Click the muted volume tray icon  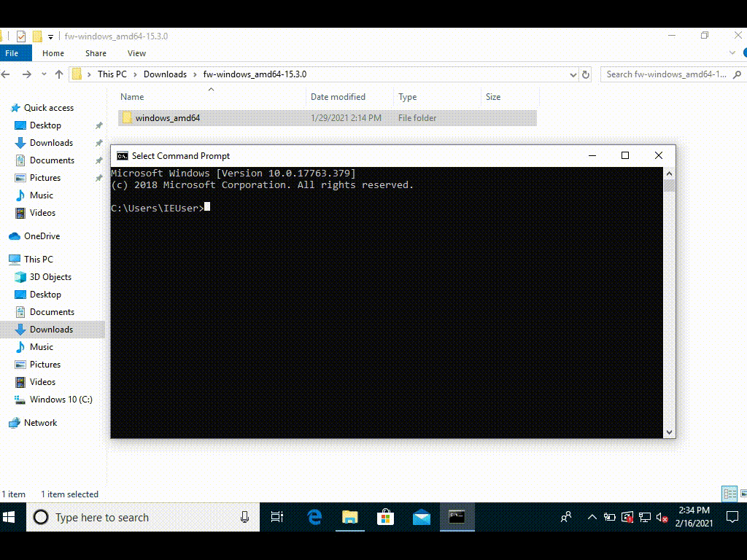[x=662, y=518]
